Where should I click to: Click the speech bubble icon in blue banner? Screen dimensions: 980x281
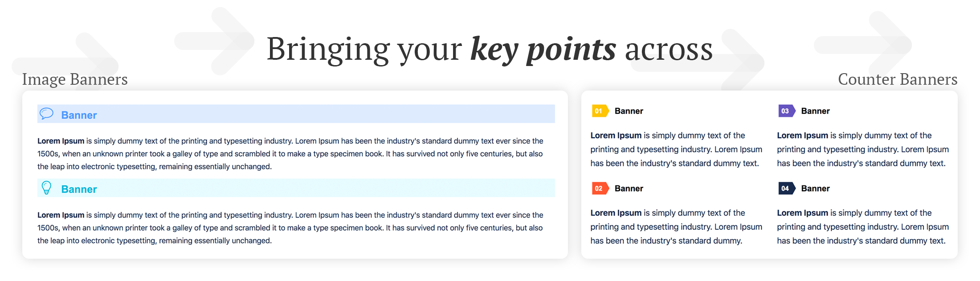pyautogui.click(x=46, y=114)
